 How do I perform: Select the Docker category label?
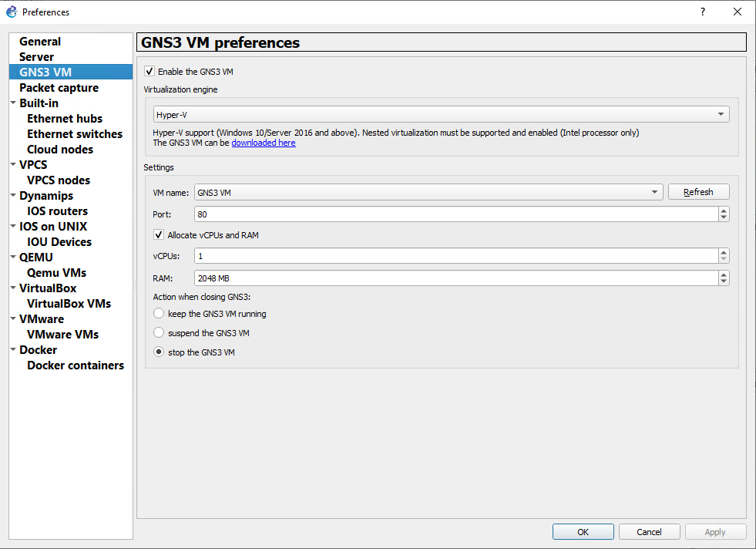38,350
